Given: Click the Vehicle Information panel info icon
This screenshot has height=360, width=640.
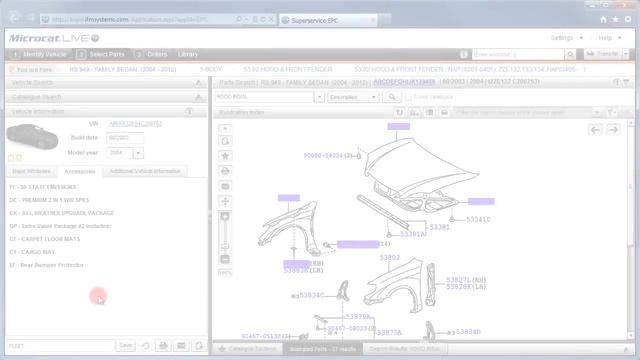Looking at the screenshot, I should coord(189,111).
